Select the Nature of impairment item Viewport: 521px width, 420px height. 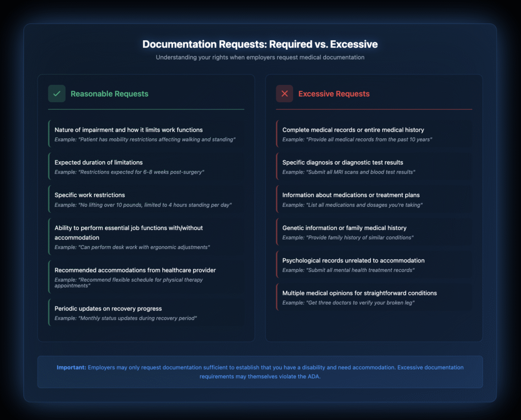pos(128,130)
